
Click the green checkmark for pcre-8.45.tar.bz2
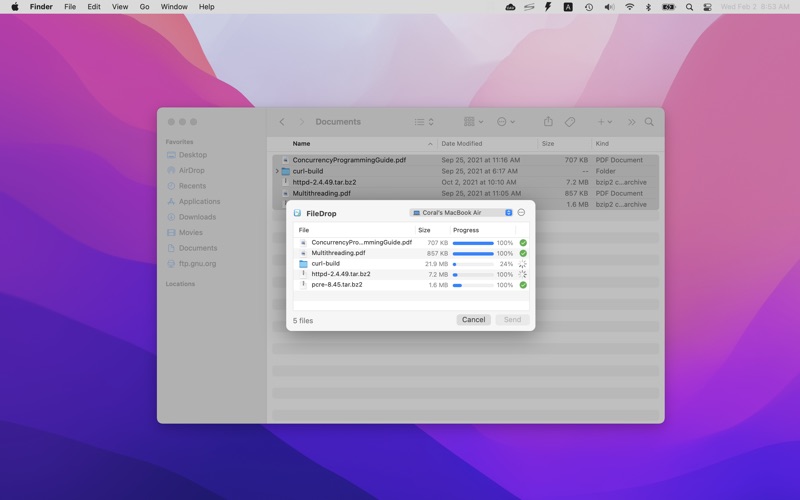[x=523, y=285]
